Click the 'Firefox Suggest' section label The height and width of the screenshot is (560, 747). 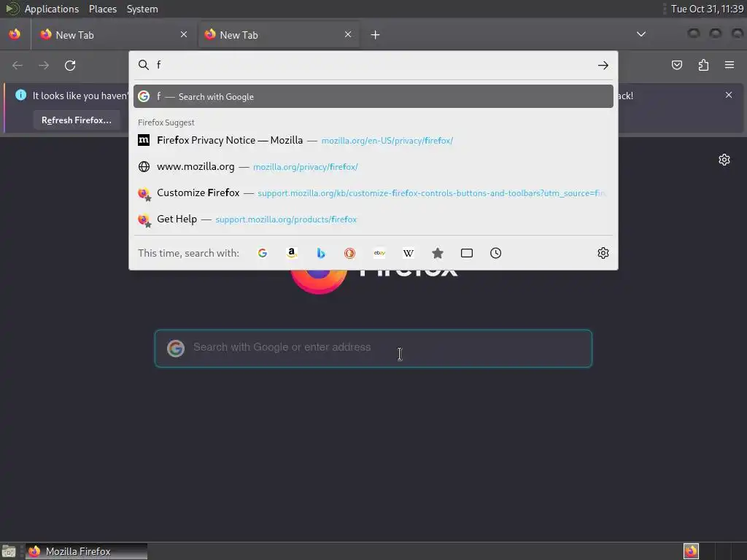tap(166, 122)
